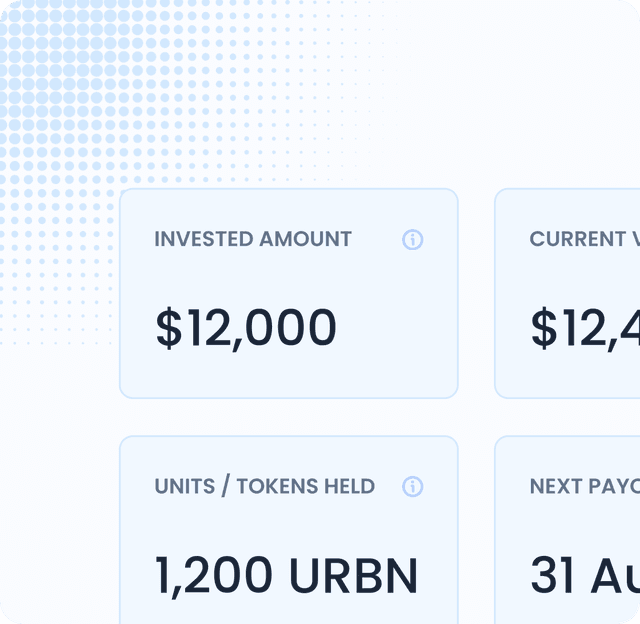Image resolution: width=640 pixels, height=624 pixels.
Task: Click the partially visible Current V heading
Action: [582, 240]
